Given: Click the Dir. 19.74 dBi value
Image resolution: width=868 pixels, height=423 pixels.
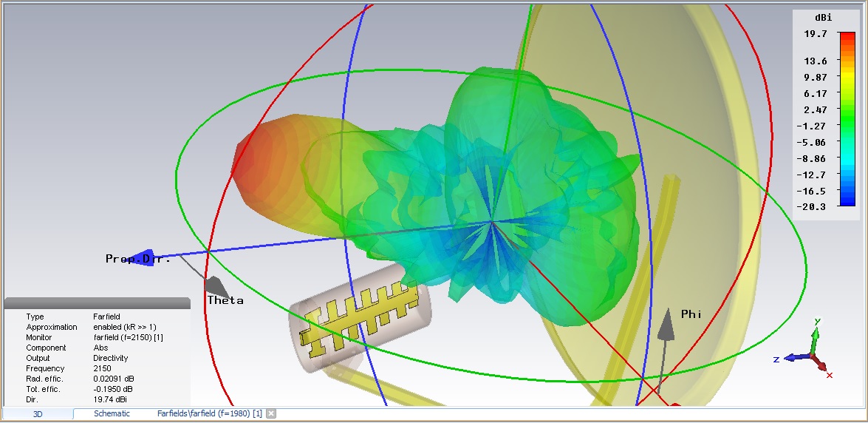Looking at the screenshot, I should click(110, 399).
